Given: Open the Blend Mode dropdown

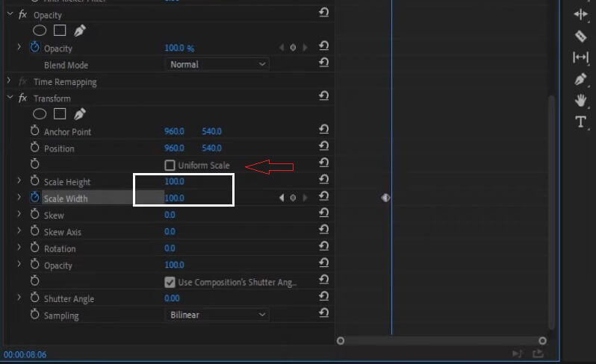Looking at the screenshot, I should tap(217, 65).
